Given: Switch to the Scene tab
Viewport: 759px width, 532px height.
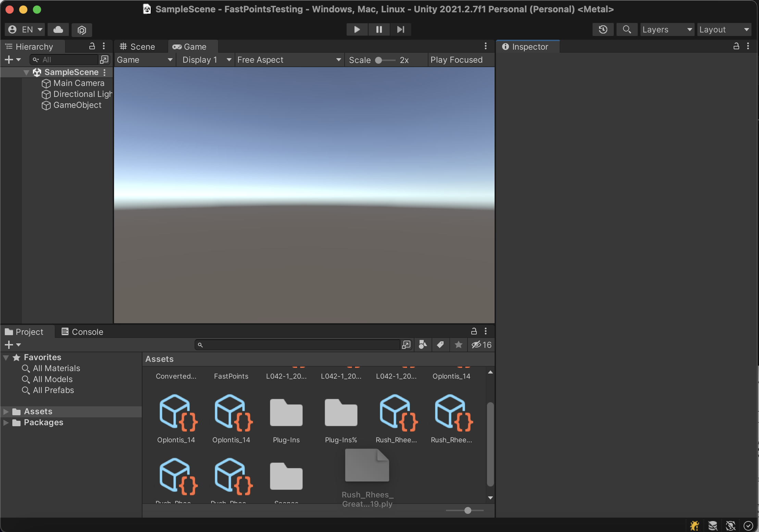Looking at the screenshot, I should pyautogui.click(x=138, y=47).
